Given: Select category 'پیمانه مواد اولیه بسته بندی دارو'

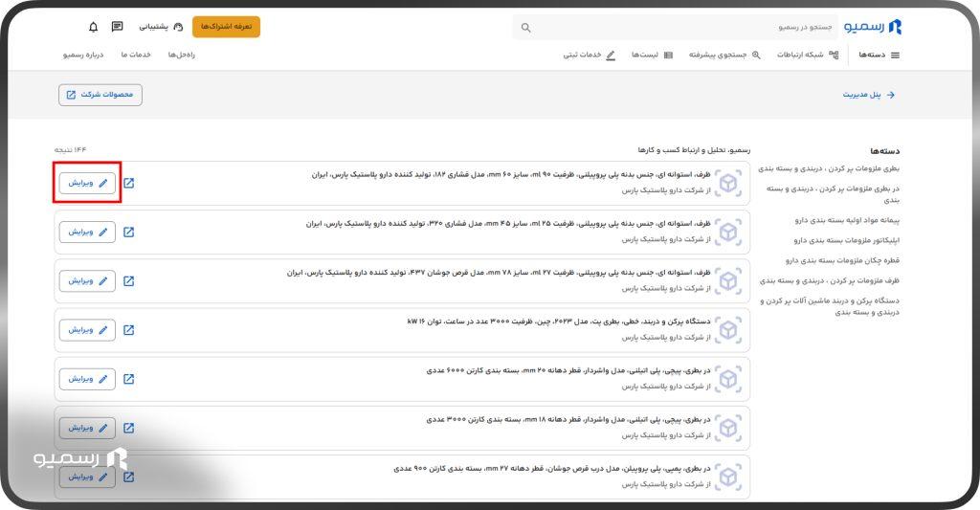Looking at the screenshot, I should click(x=847, y=220).
